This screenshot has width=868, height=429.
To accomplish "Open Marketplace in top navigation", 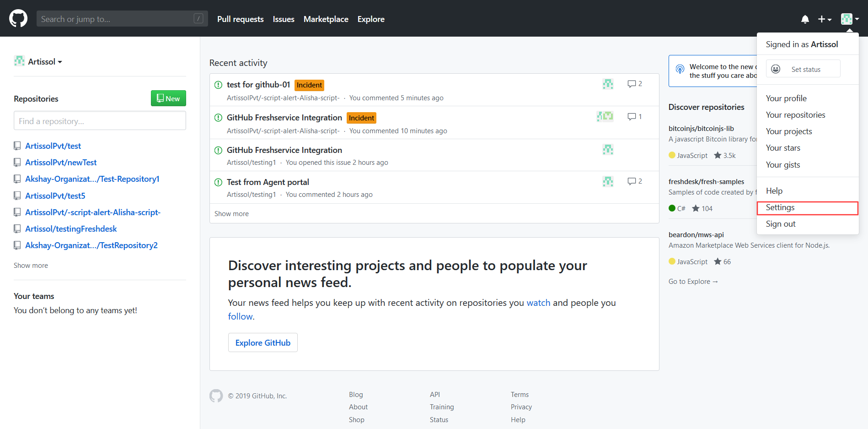I will click(x=326, y=19).
